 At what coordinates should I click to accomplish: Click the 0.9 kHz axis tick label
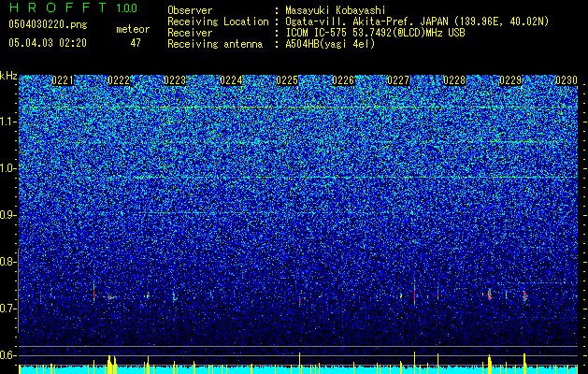pos(8,215)
